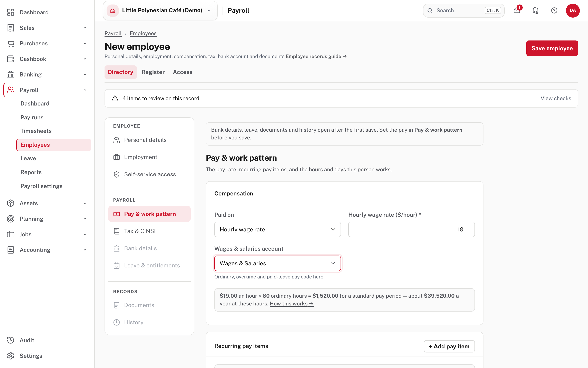Click the Personal details people icon
Screen dimensions: 588x368
pyautogui.click(x=117, y=140)
